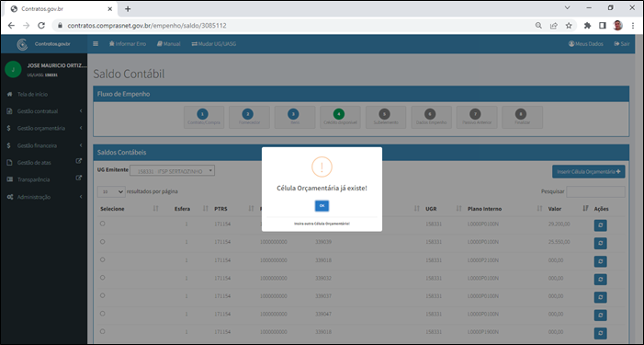644x345 pixels.
Task: Sort by Valor column
Action: pyautogui.click(x=568, y=209)
